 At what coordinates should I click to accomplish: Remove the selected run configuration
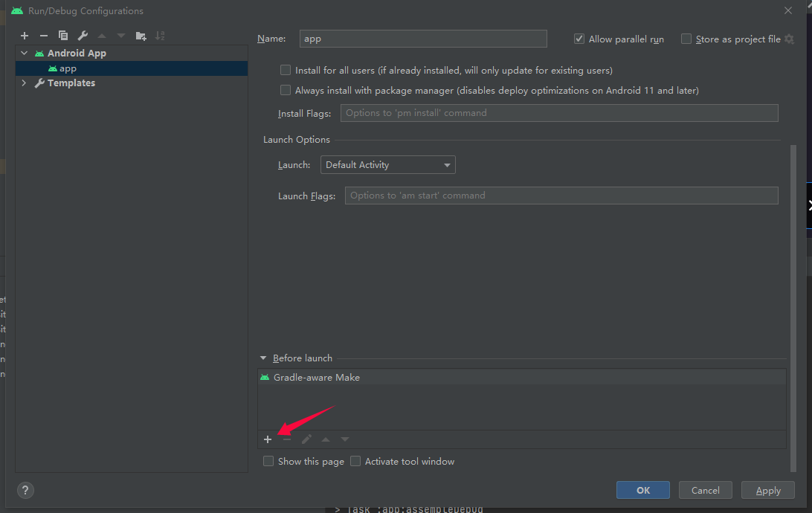tap(43, 35)
